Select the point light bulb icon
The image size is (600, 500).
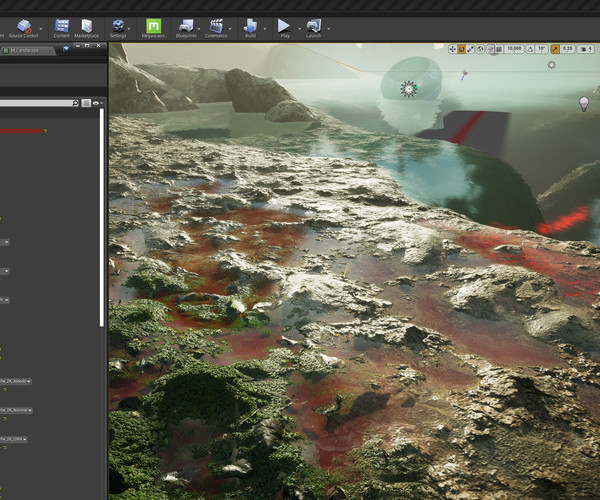tap(584, 104)
